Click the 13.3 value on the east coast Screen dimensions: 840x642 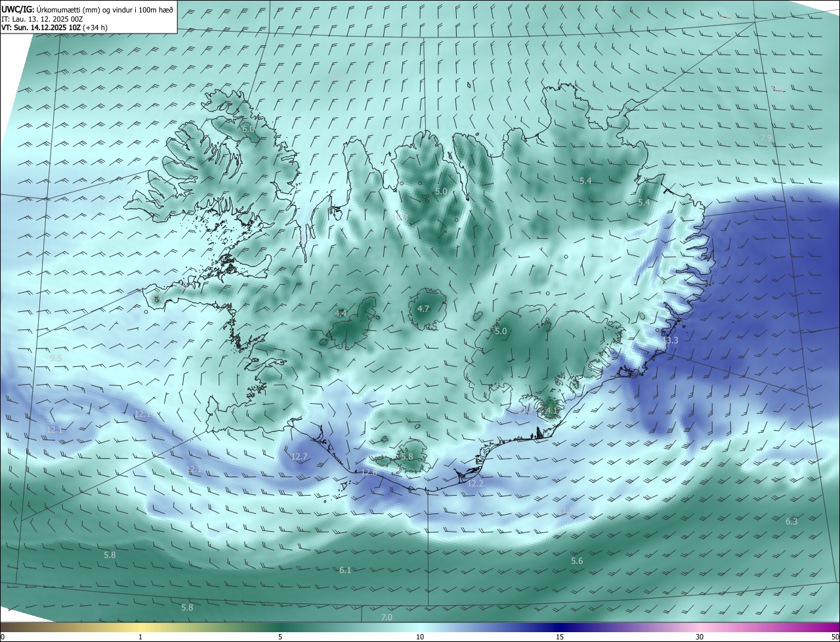click(x=670, y=341)
